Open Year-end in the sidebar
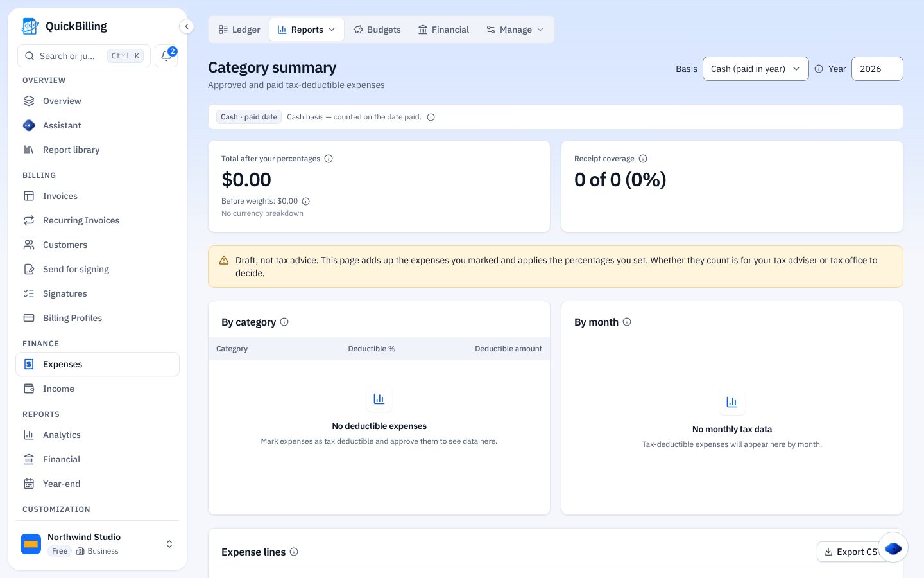This screenshot has height=578, width=924. click(x=98, y=484)
